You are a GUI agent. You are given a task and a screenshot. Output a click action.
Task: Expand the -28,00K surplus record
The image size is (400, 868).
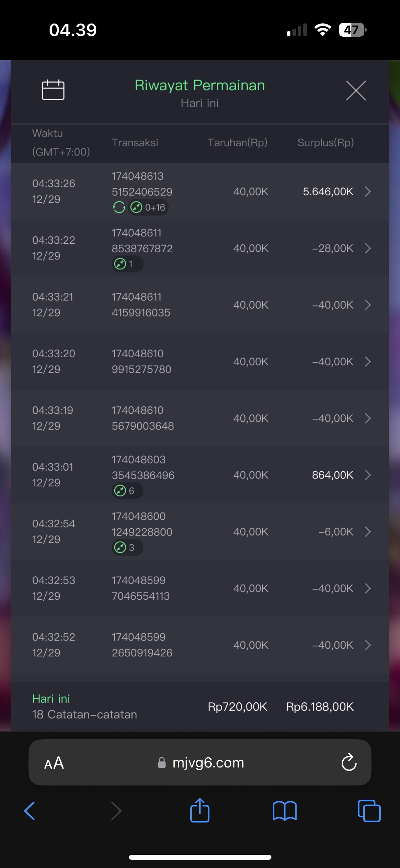click(x=368, y=248)
